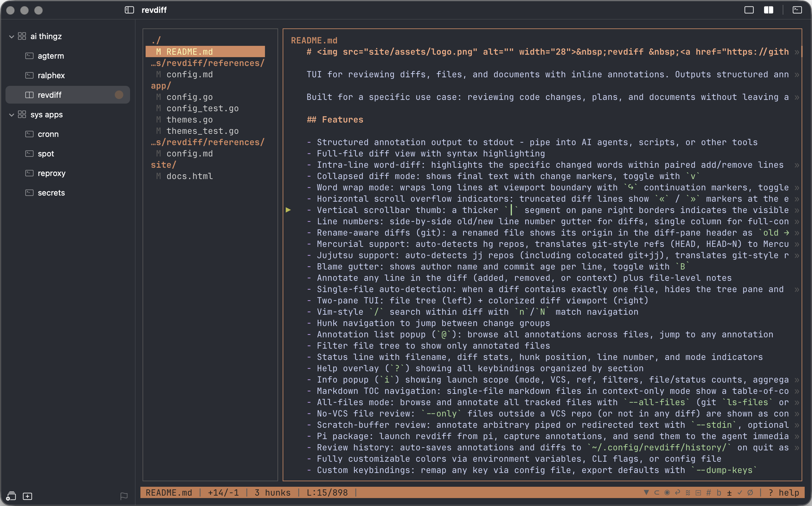Click the # line numbers indicator in status bar
Viewport: 812px width, 506px height.
(709, 492)
